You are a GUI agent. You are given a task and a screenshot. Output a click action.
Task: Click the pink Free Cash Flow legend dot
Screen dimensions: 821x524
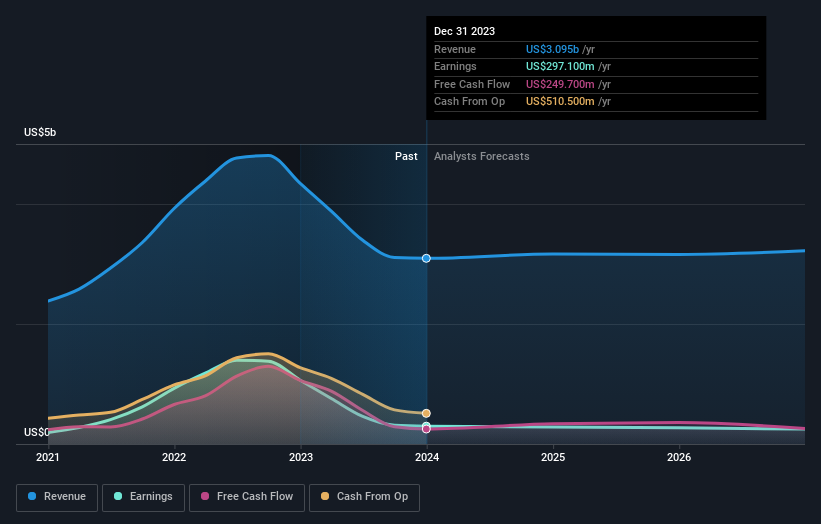coord(205,496)
